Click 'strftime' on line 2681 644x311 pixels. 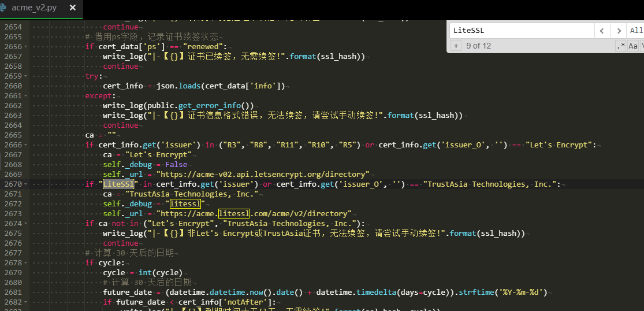(x=477, y=293)
